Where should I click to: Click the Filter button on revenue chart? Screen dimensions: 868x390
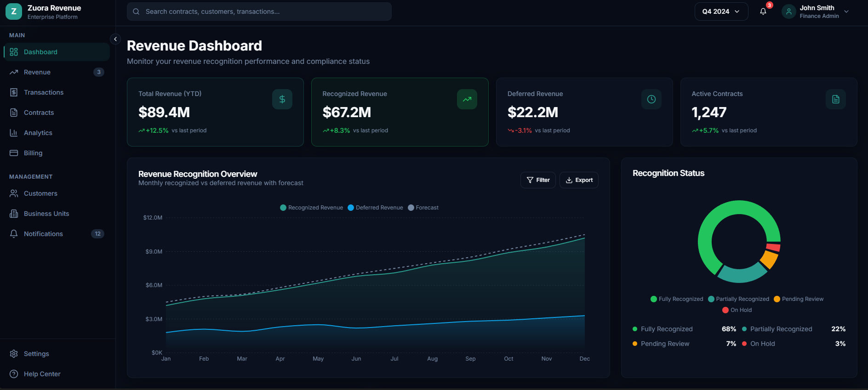(x=538, y=180)
